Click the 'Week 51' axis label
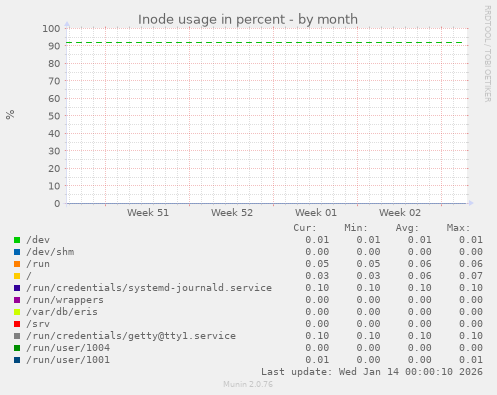497x395 pixels. click(x=148, y=213)
